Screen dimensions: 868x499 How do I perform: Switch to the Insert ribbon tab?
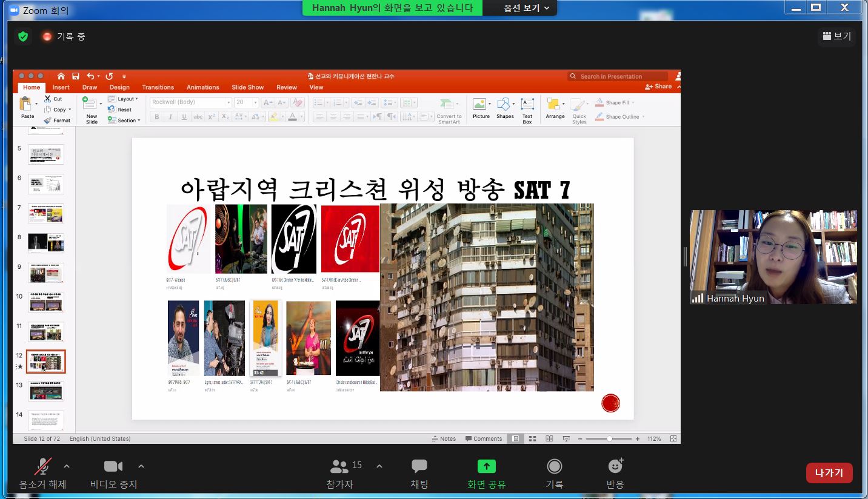(x=61, y=87)
